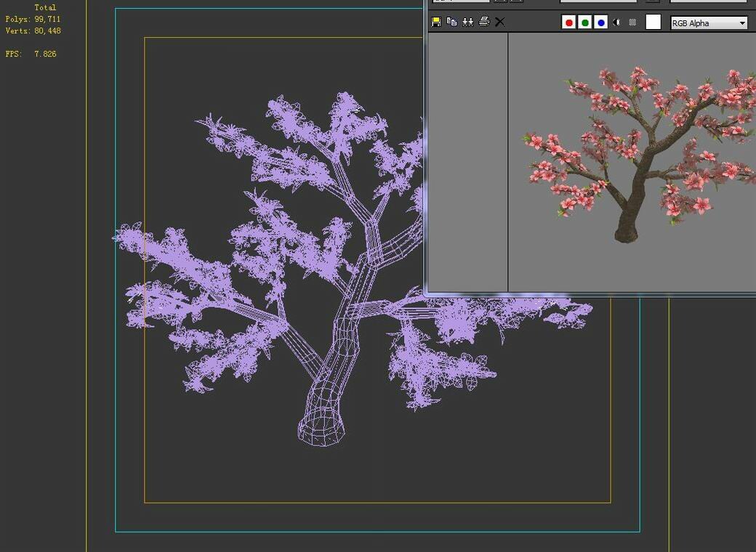Clear the rendered frame with the X icon

[500, 23]
